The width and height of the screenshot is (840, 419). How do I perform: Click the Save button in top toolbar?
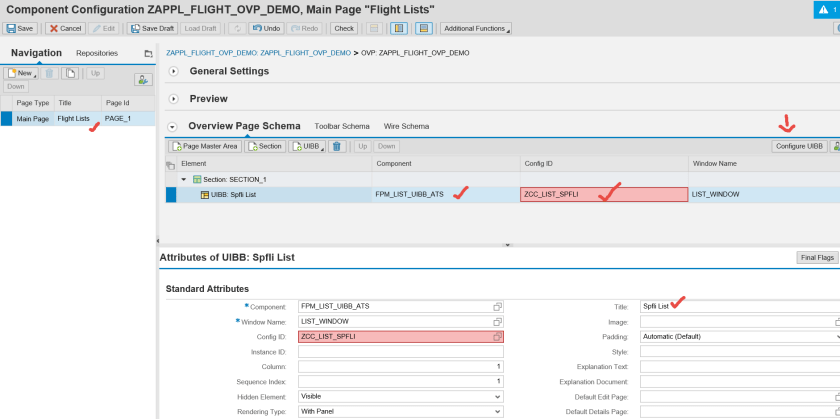(x=21, y=29)
